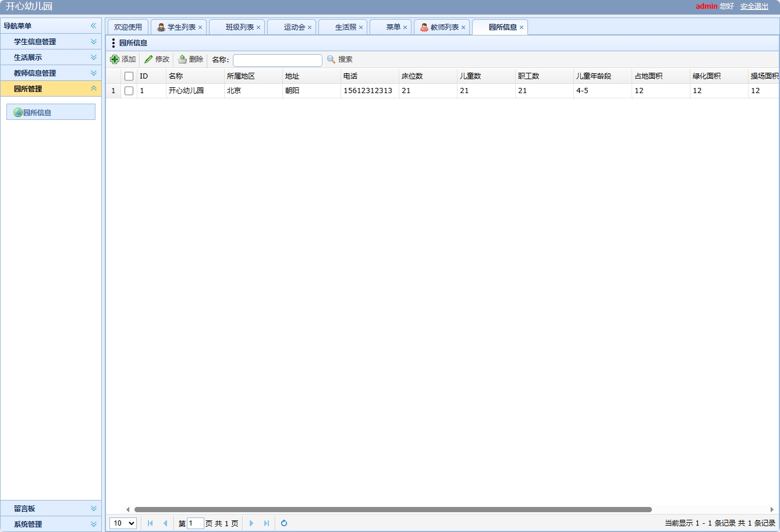Click the pencil Edit (修改) icon
Image resolution: width=780 pixels, height=532 pixels.
148,59
